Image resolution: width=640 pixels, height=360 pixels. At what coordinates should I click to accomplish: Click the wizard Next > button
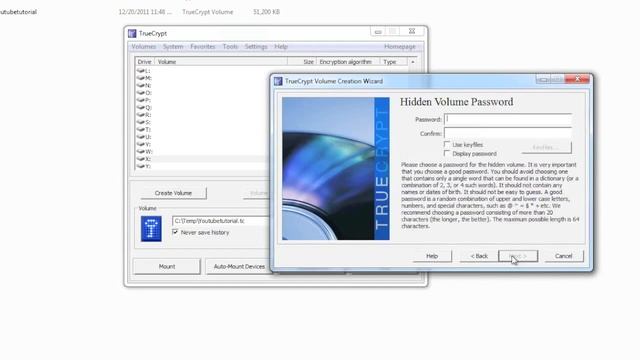(518, 256)
